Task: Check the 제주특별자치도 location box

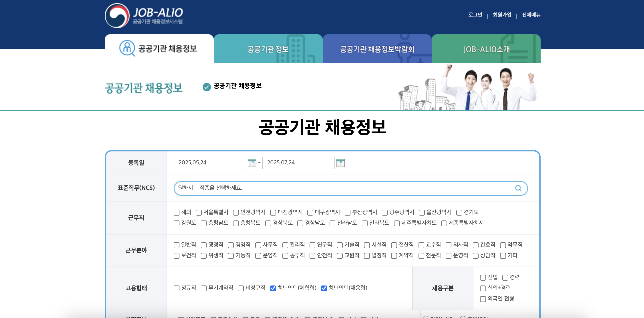Action: point(397,223)
